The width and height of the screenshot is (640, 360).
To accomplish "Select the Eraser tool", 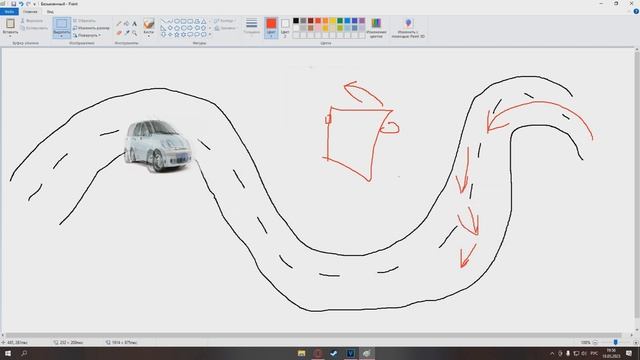I will [119, 33].
